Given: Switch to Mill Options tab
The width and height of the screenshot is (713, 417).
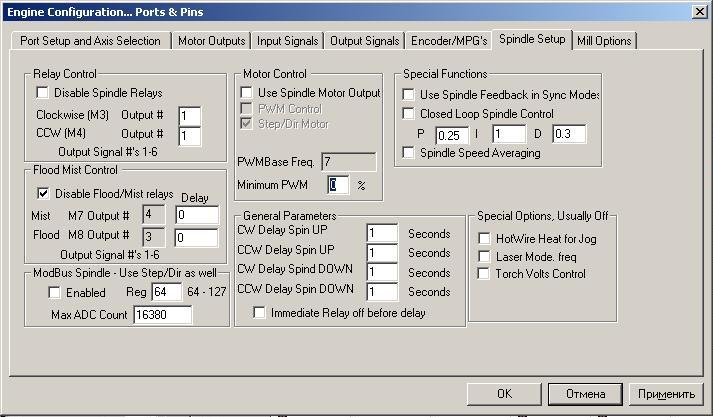Looking at the screenshot, I should click(x=604, y=41).
